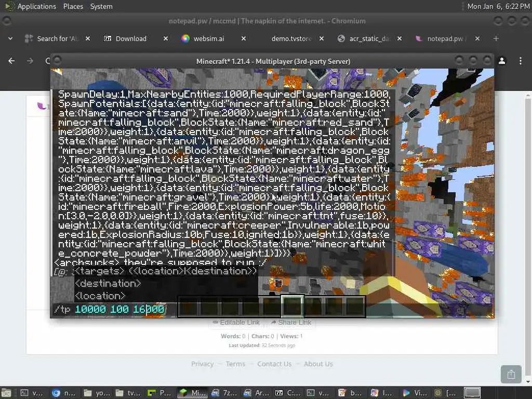This screenshot has height=399, width=532.
Task: Switch to the 'Ar...' taskbar entry
Action: click(256, 393)
